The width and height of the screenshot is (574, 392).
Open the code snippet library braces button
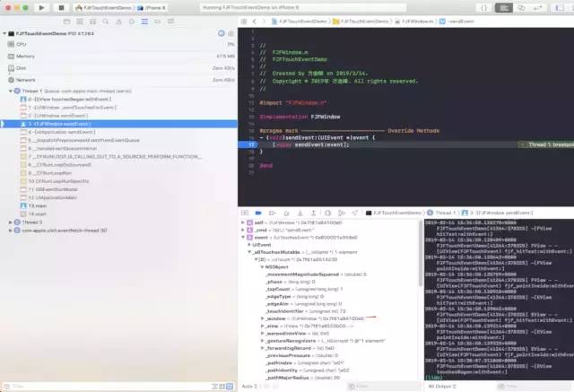483,8
